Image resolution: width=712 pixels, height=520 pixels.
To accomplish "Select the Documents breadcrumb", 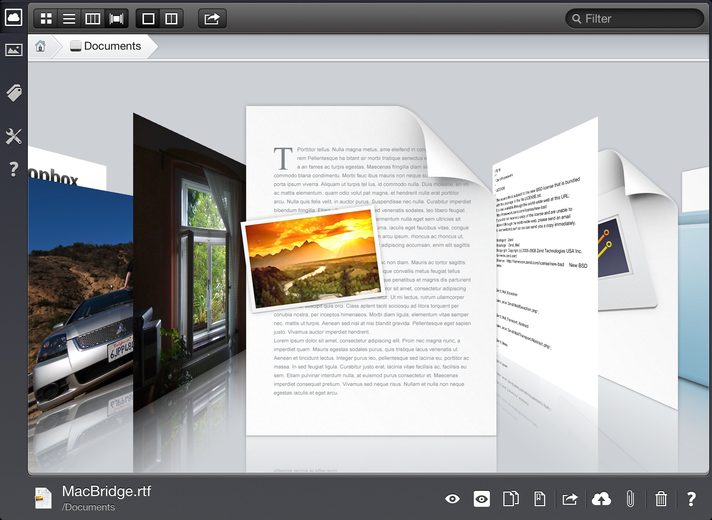I will [106, 46].
